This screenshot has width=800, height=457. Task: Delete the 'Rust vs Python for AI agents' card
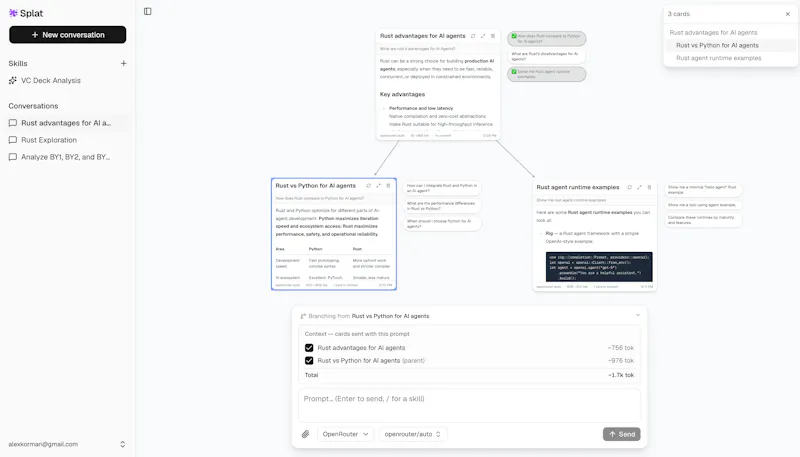388,186
